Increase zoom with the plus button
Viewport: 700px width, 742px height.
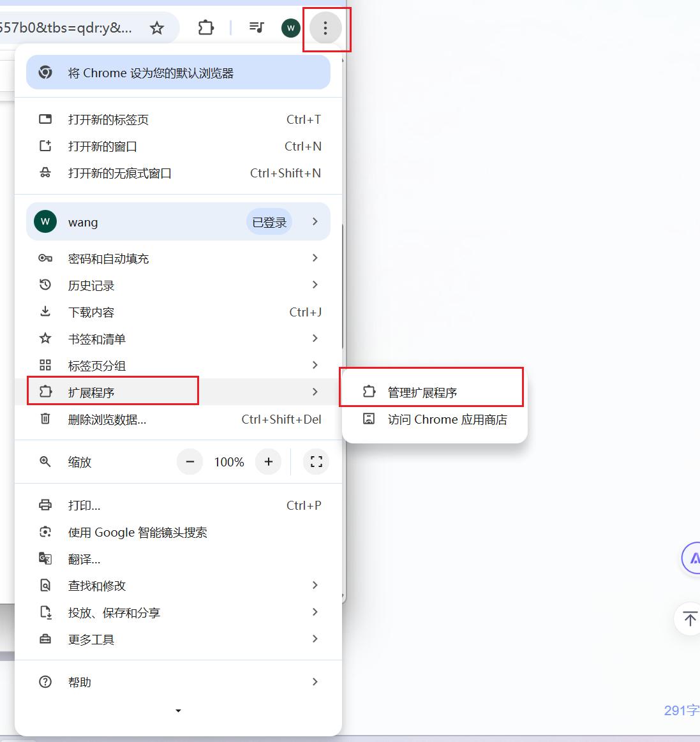point(269,462)
